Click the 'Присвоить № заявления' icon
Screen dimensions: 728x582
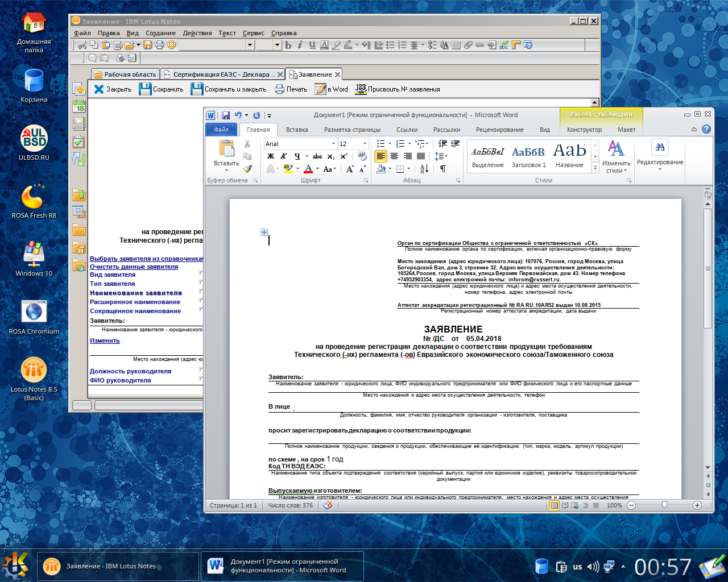coord(361,89)
